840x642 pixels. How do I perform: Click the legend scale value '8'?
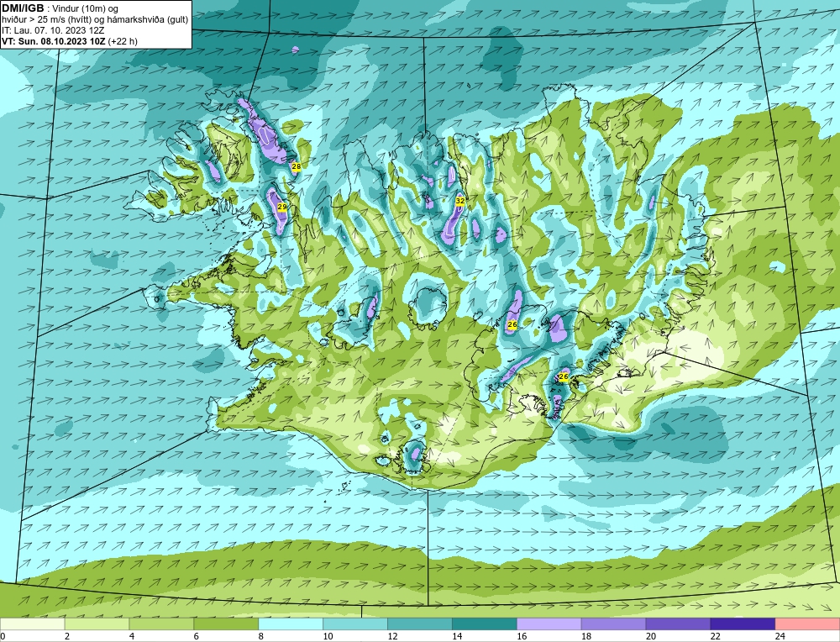click(x=261, y=636)
